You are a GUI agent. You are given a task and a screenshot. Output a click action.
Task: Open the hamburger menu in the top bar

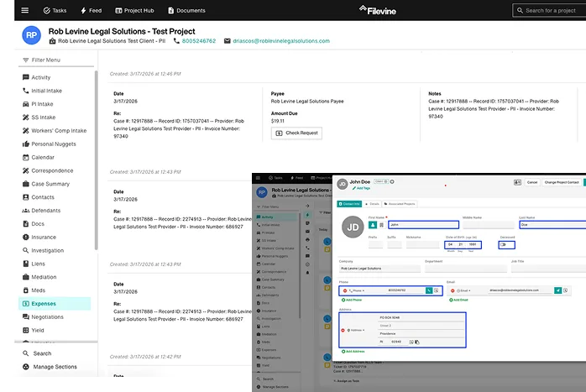(x=24, y=10)
